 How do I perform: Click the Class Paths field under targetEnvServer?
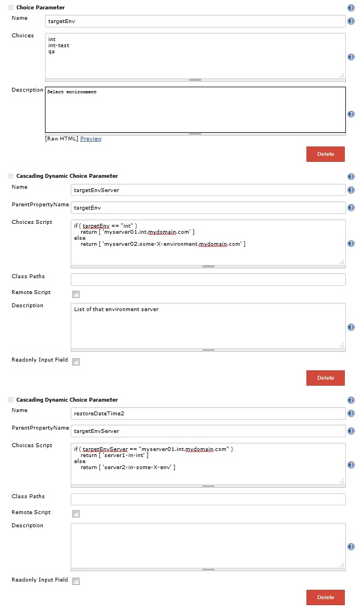208,279
